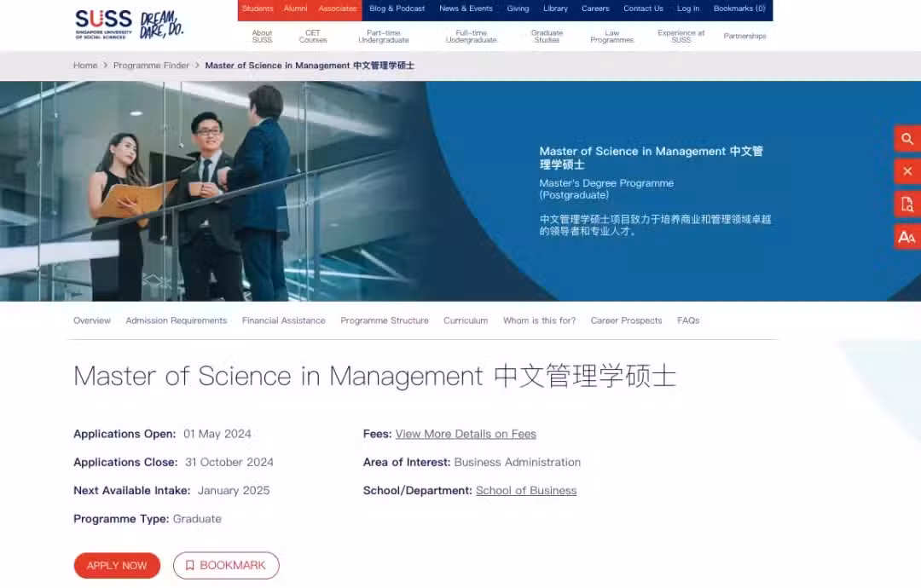The height and width of the screenshot is (588, 921).
Task: Click the Dream, Dare, Do. tagline graphic
Action: tap(161, 25)
